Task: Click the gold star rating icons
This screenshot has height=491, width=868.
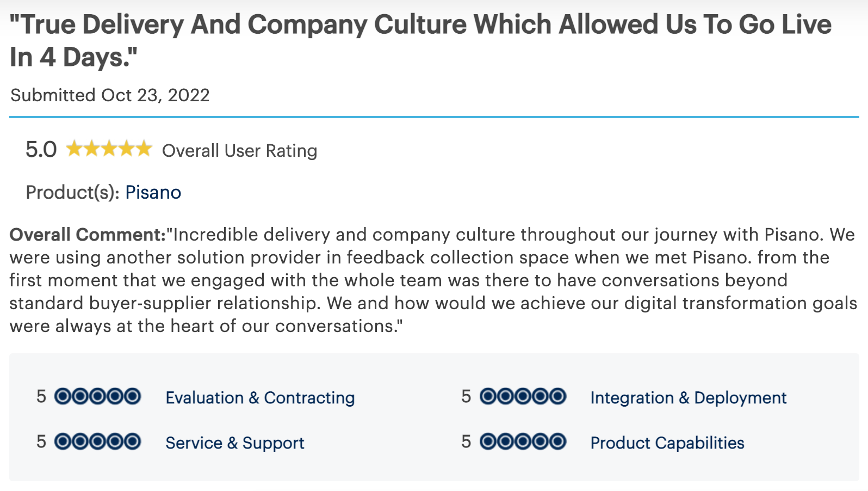Action: click(109, 149)
